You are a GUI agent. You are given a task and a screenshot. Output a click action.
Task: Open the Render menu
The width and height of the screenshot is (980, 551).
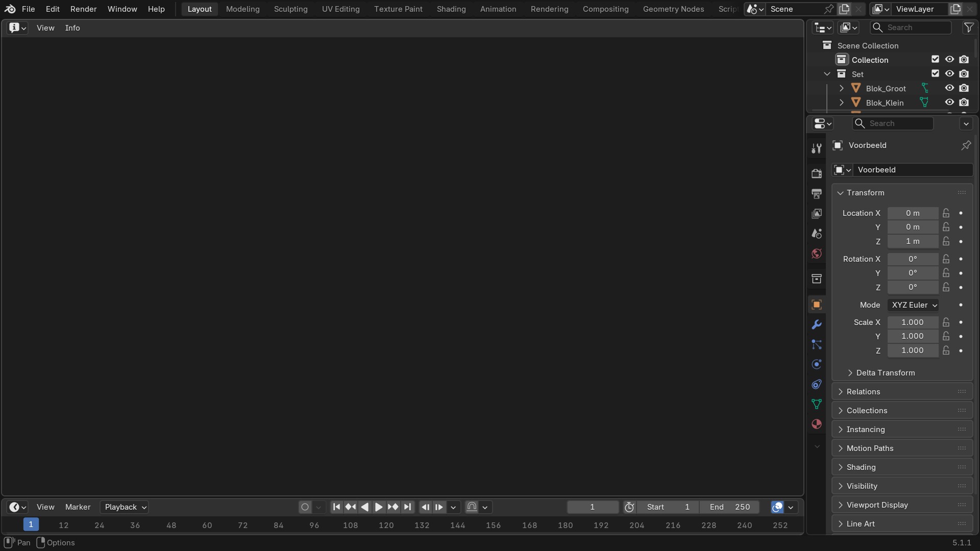click(x=83, y=9)
